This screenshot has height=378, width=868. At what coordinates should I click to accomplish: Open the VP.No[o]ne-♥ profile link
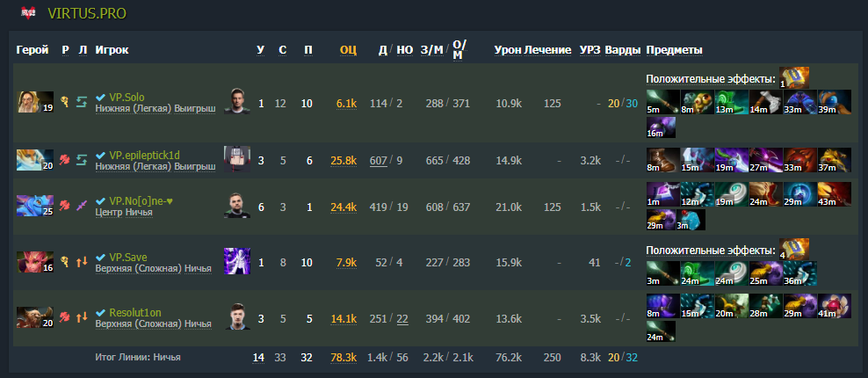coord(141,201)
